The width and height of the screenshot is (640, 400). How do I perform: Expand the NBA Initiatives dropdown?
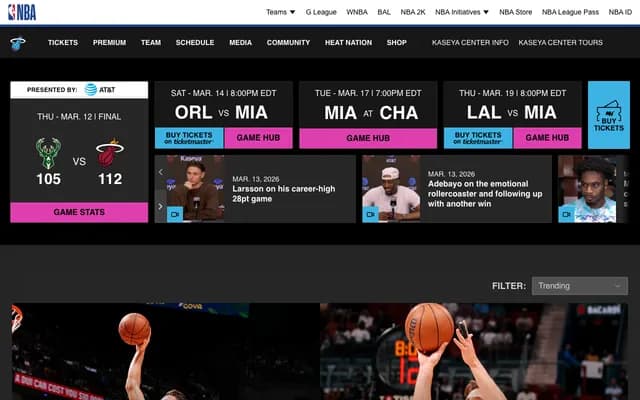(462, 12)
